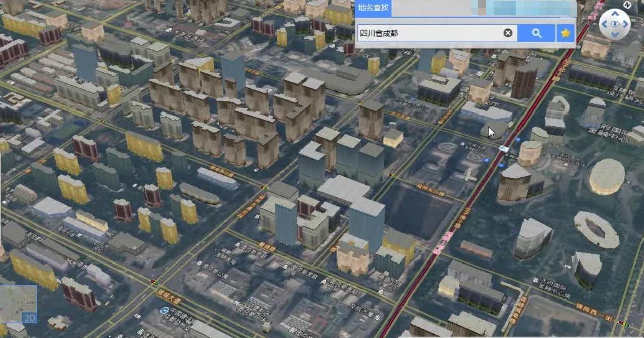Click the magnifier search button

[x=536, y=33]
